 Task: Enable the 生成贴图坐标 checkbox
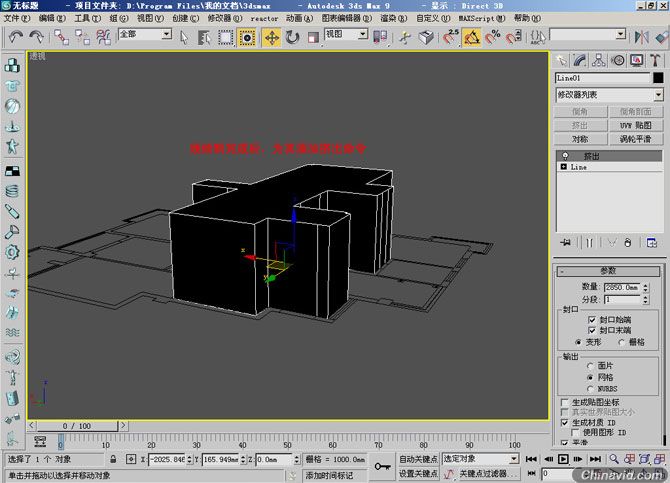coord(564,403)
